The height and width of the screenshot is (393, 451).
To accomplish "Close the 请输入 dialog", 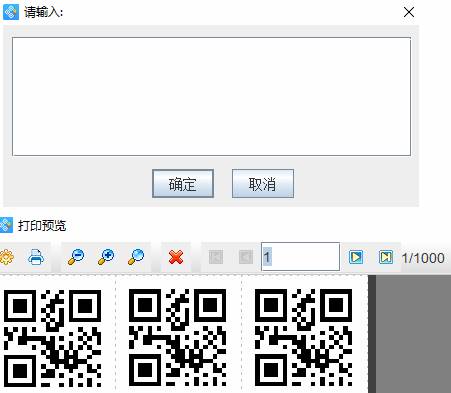I will click(x=409, y=12).
